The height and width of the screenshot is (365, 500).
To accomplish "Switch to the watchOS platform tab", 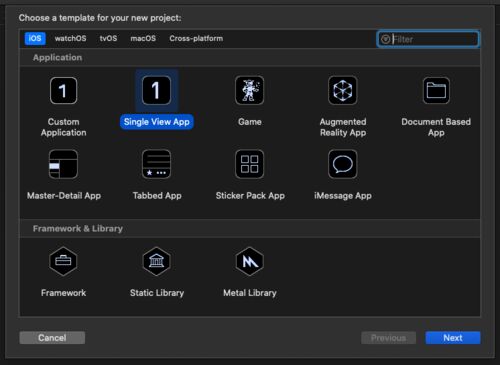I will point(70,38).
